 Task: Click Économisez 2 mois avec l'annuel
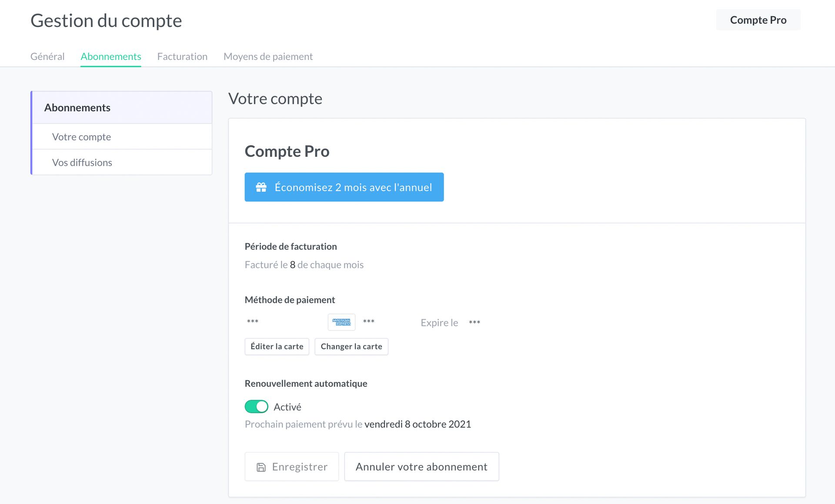pos(344,187)
